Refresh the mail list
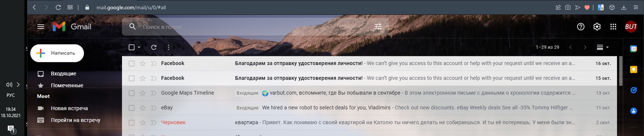This screenshot has width=644, height=136. click(x=154, y=47)
